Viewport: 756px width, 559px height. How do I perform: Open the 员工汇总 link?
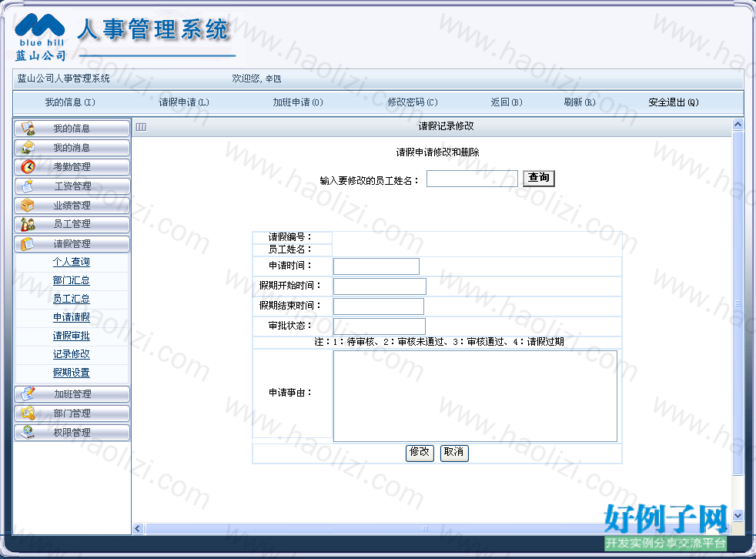click(72, 299)
